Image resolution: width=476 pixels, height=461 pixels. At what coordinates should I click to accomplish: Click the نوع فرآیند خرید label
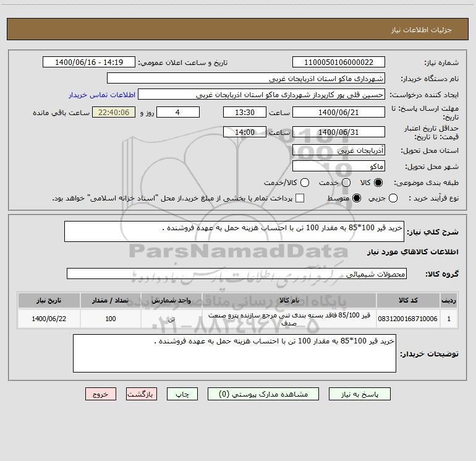pyautogui.click(x=433, y=198)
